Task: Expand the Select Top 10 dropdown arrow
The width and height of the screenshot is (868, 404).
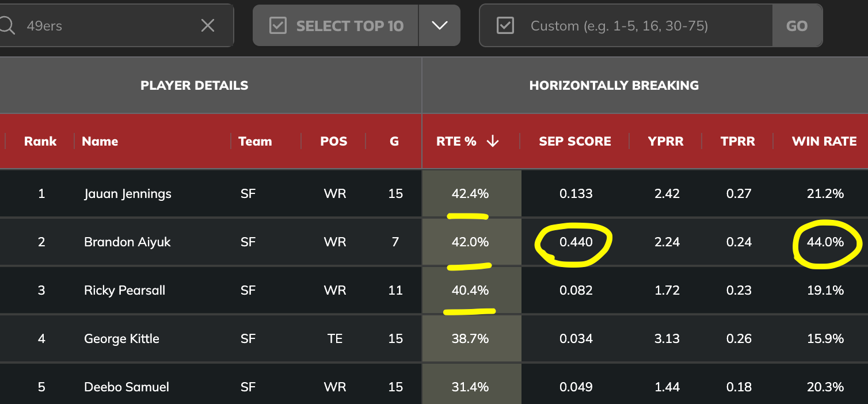Action: tap(440, 26)
